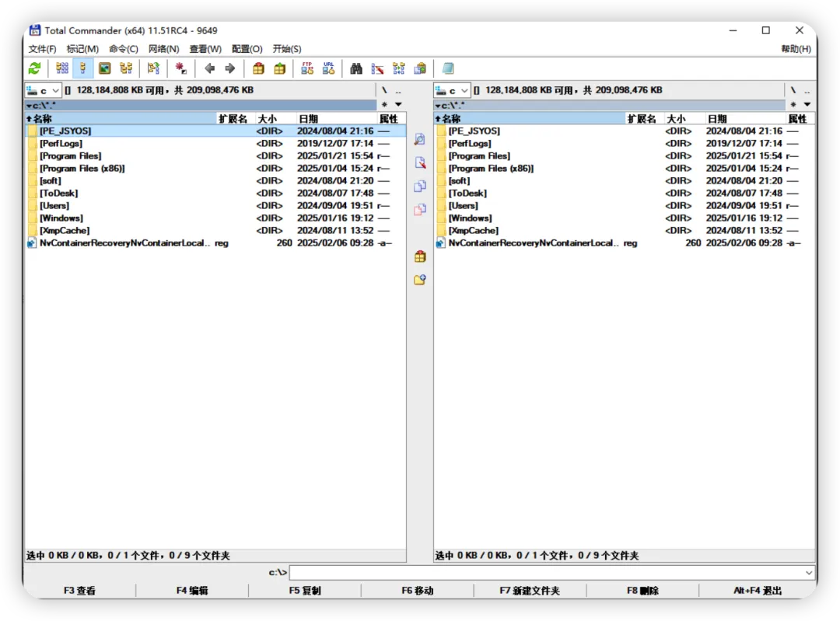Click the swap panels toolbar icon
Viewport: 840px width, 621px height.
click(153, 68)
